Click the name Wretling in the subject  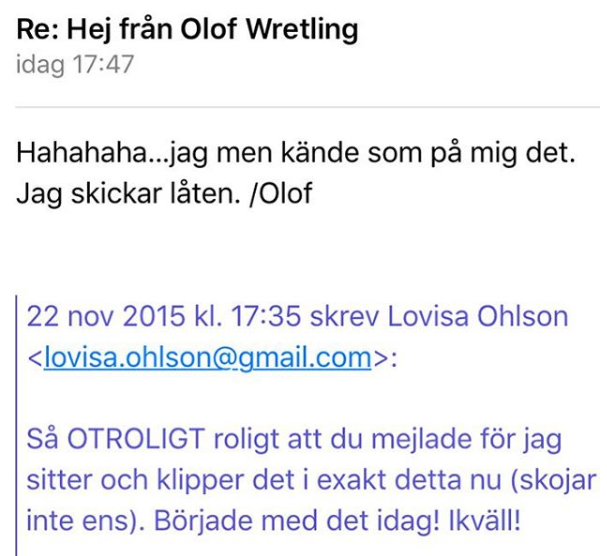point(302,29)
